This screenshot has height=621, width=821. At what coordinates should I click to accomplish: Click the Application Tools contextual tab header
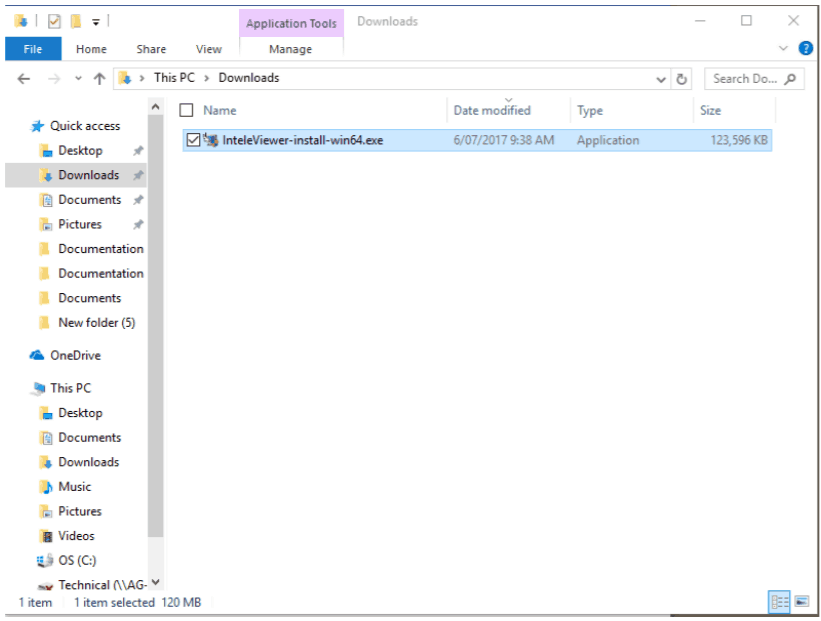tap(291, 24)
